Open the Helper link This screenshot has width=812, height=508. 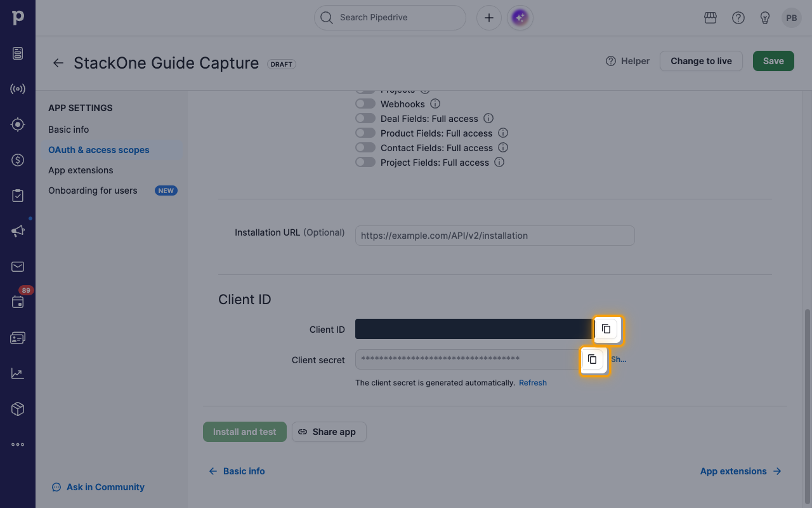[x=627, y=61]
